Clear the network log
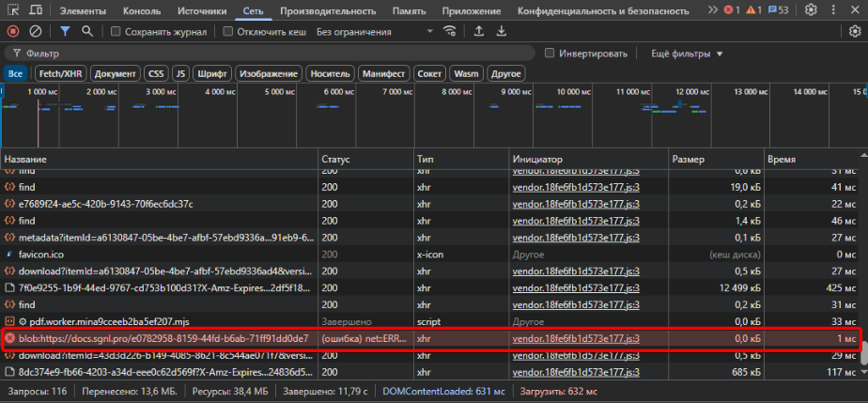The width and height of the screenshot is (868, 403). click(x=35, y=31)
